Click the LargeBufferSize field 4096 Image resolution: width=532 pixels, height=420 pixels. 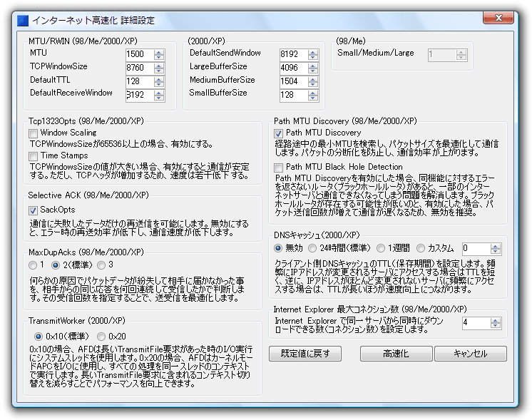pos(294,68)
